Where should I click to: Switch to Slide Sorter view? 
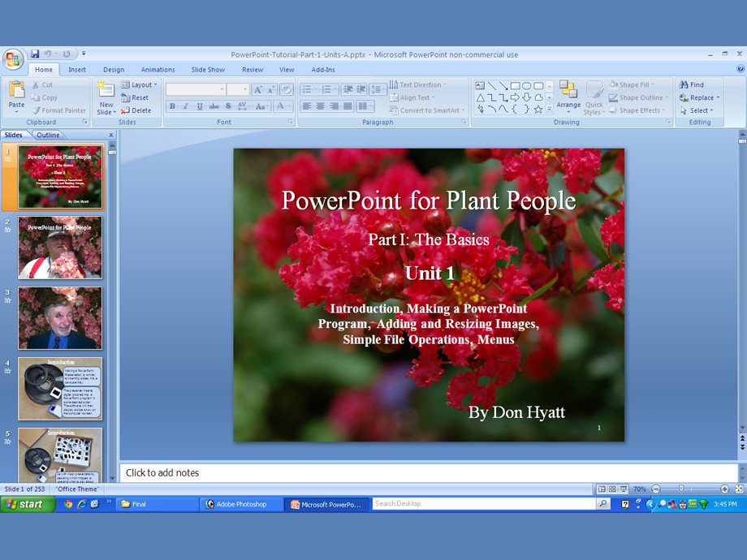click(612, 489)
